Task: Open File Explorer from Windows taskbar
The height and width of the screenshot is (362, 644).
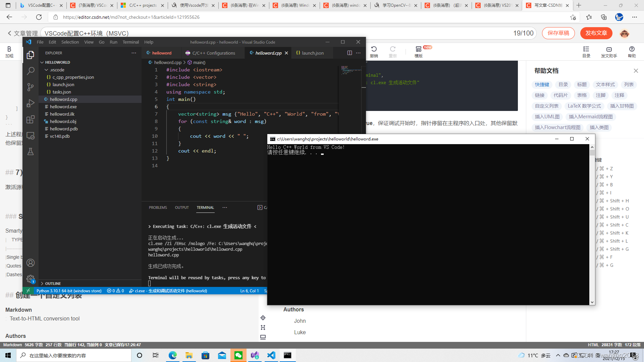Action: (x=189, y=355)
